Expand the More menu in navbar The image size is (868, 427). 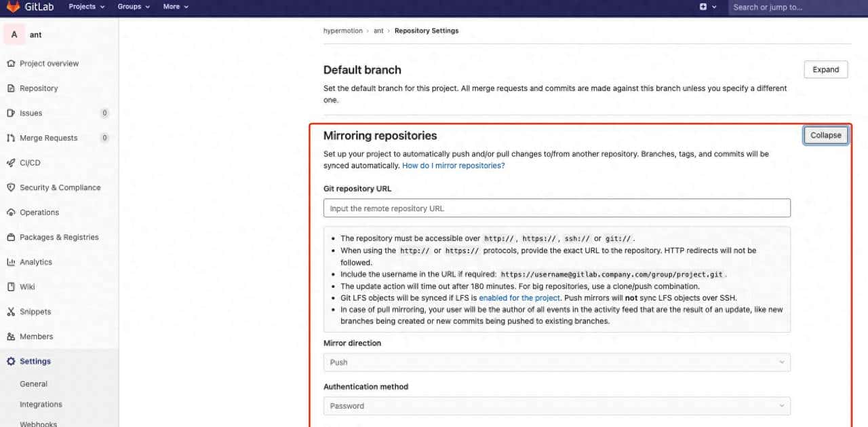176,7
